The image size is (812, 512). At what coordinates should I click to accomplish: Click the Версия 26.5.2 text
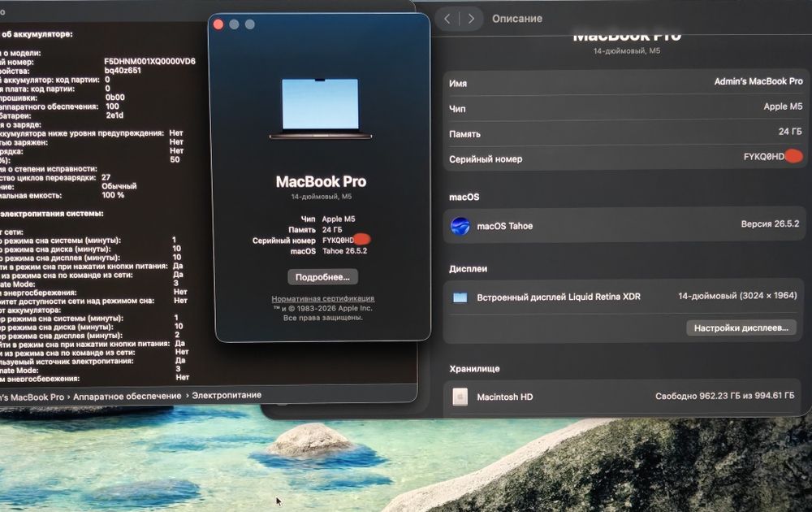(770, 223)
